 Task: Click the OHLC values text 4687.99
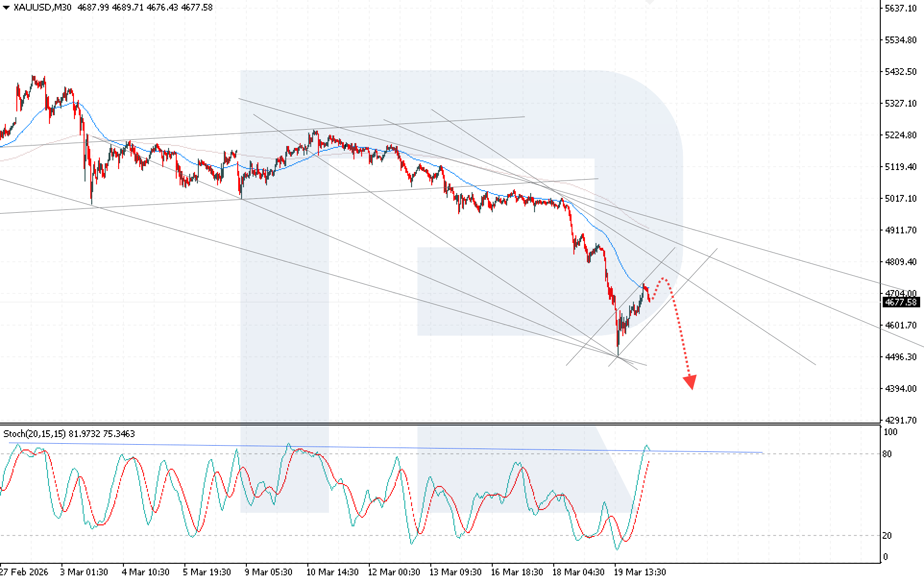(93, 7)
